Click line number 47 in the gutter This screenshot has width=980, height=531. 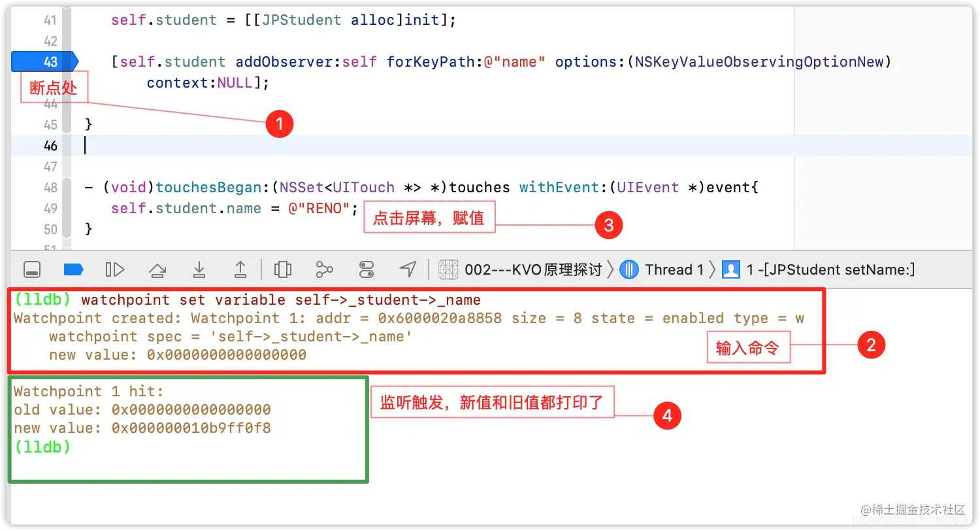[50, 166]
